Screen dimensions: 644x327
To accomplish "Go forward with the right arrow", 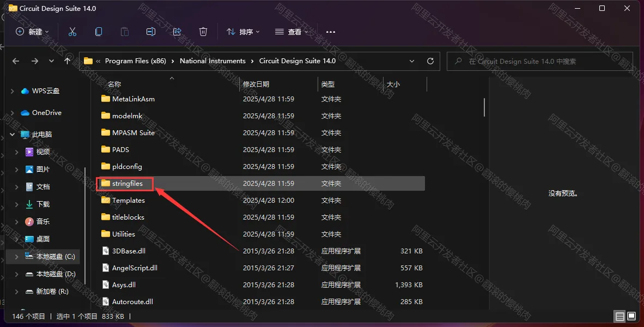I will (x=35, y=61).
